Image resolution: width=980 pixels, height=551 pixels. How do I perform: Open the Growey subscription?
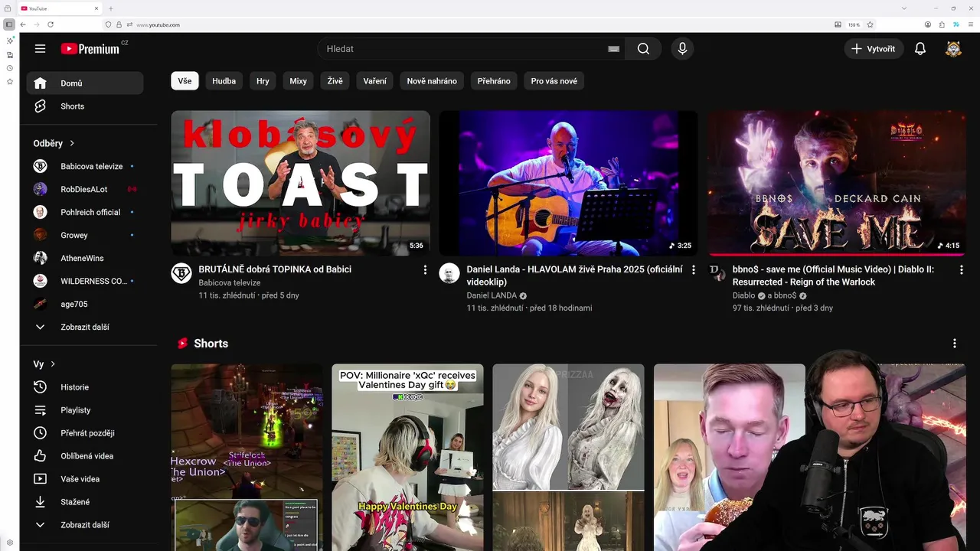(x=84, y=235)
